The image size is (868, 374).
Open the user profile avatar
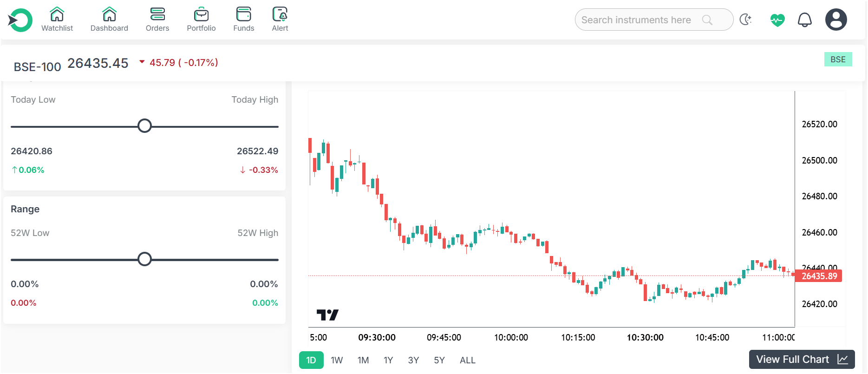pyautogui.click(x=836, y=20)
